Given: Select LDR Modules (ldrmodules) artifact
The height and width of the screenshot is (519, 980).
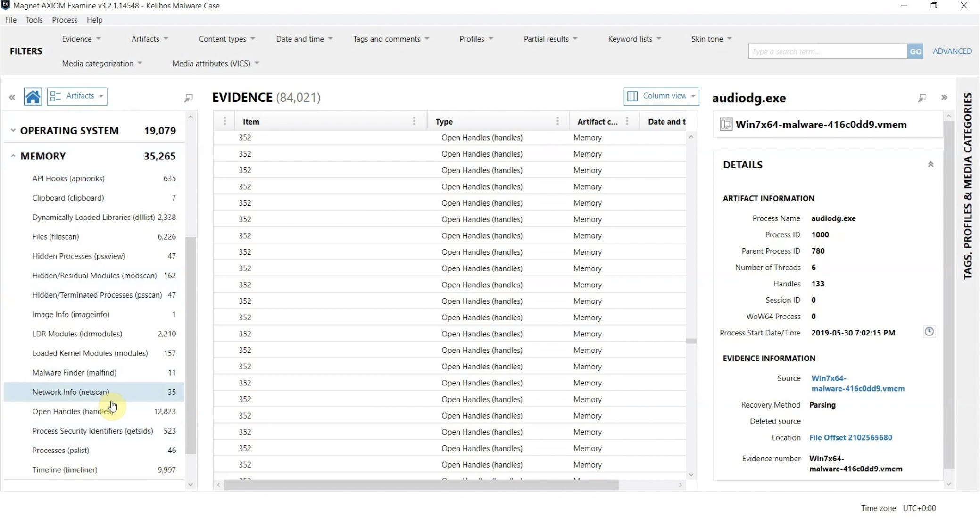Looking at the screenshot, I should 94,334.
